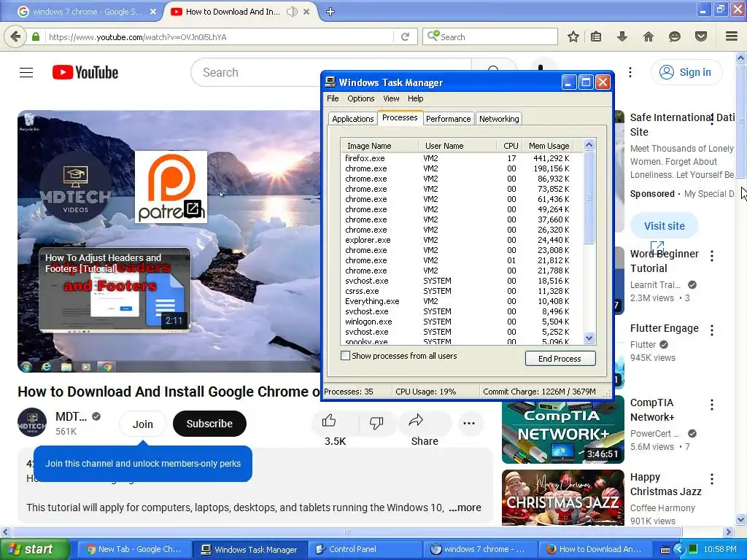Toggle Show processes from all users
The height and width of the screenshot is (560, 747).
345,356
